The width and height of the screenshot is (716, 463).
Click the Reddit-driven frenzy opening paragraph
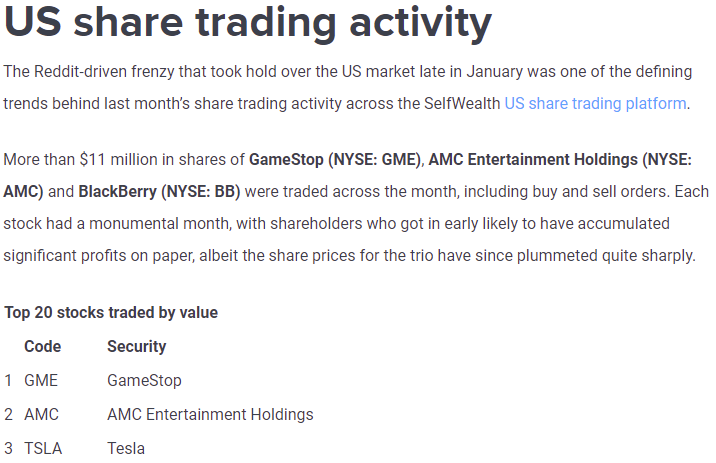click(x=348, y=88)
